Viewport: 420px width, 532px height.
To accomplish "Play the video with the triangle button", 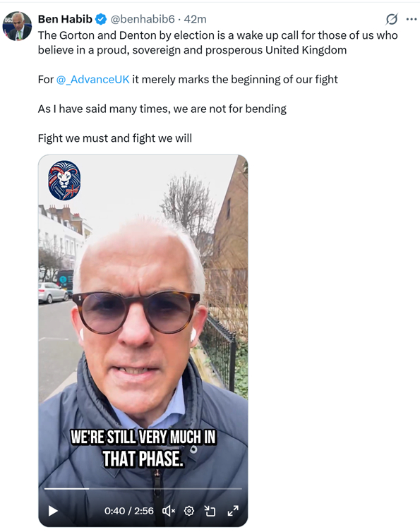I will point(53,511).
